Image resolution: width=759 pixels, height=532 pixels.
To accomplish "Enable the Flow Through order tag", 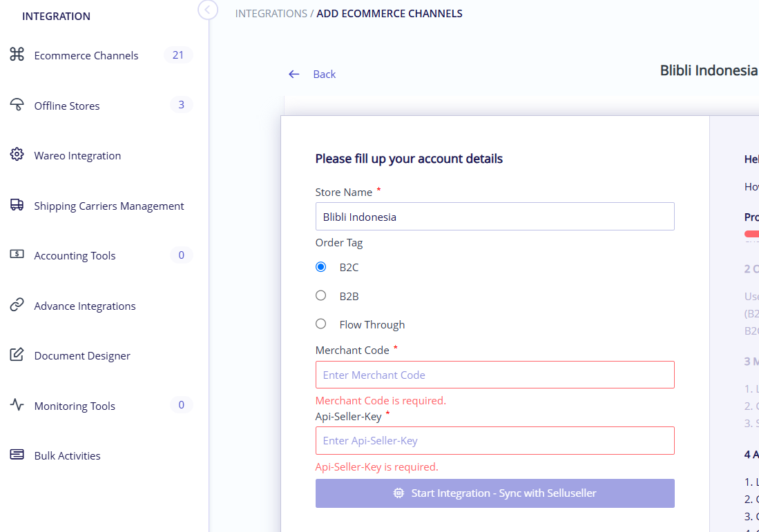I will (x=320, y=323).
